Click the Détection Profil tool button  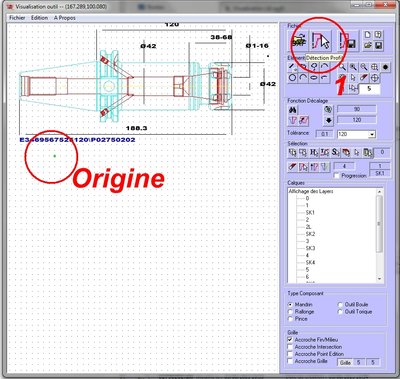(x=321, y=41)
